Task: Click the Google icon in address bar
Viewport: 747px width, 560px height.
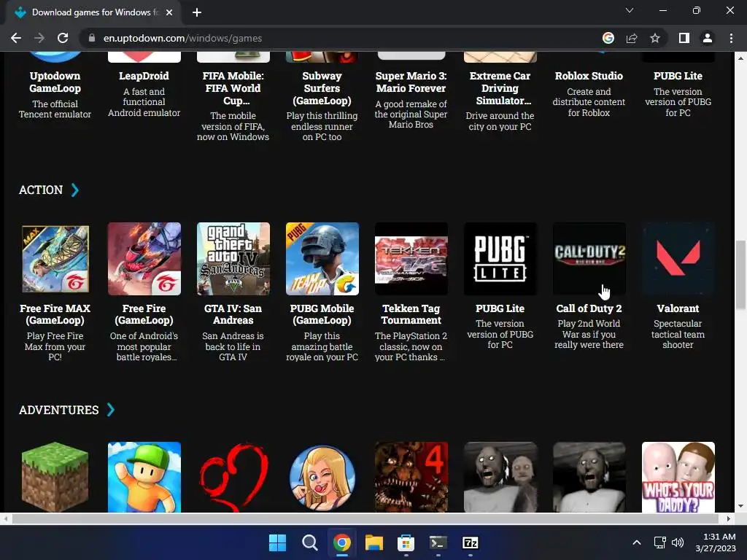Action: (608, 38)
